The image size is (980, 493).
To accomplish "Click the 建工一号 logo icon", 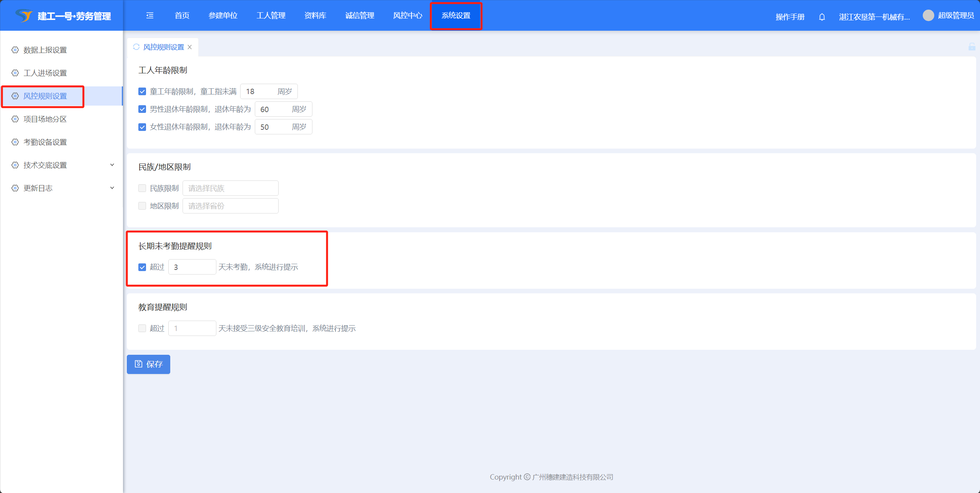I will pos(24,16).
